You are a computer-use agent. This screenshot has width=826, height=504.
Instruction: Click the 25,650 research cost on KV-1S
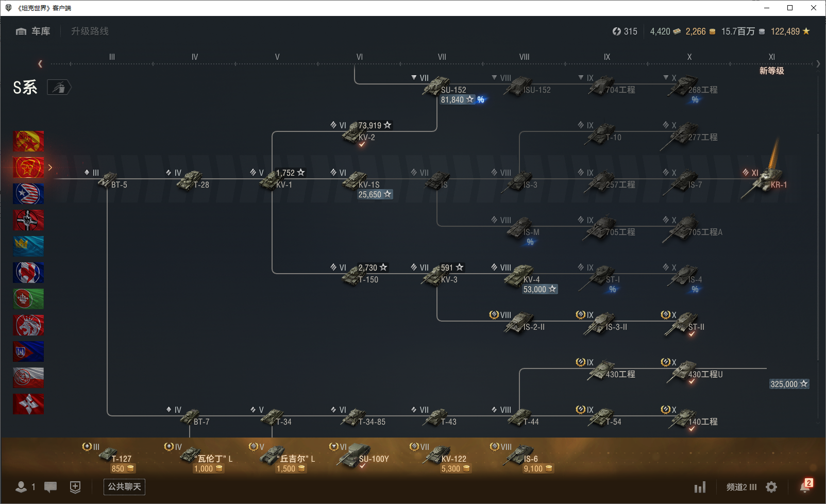375,195
